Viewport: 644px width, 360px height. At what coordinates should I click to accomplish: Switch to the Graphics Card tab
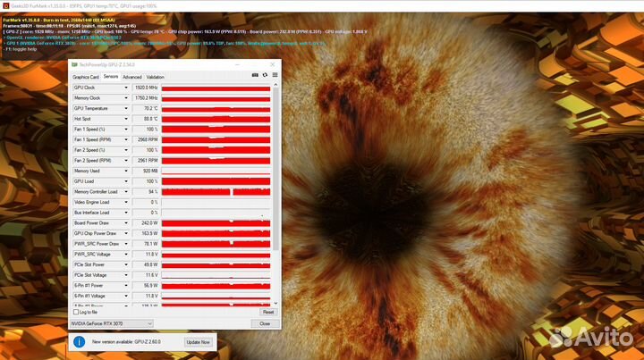coord(86,77)
